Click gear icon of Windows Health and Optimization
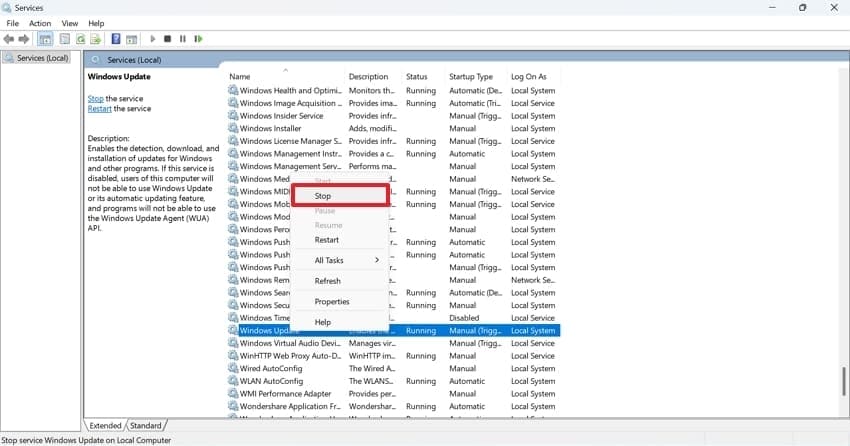 click(x=233, y=91)
